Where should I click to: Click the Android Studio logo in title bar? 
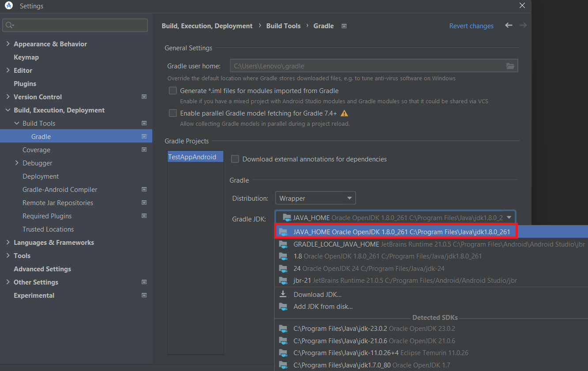8,6
